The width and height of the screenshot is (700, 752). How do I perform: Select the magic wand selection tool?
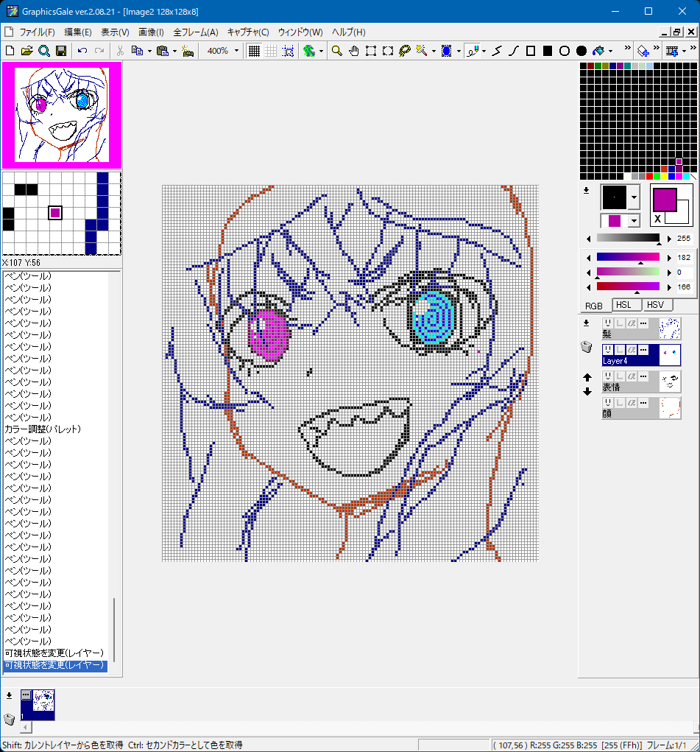pos(422,51)
